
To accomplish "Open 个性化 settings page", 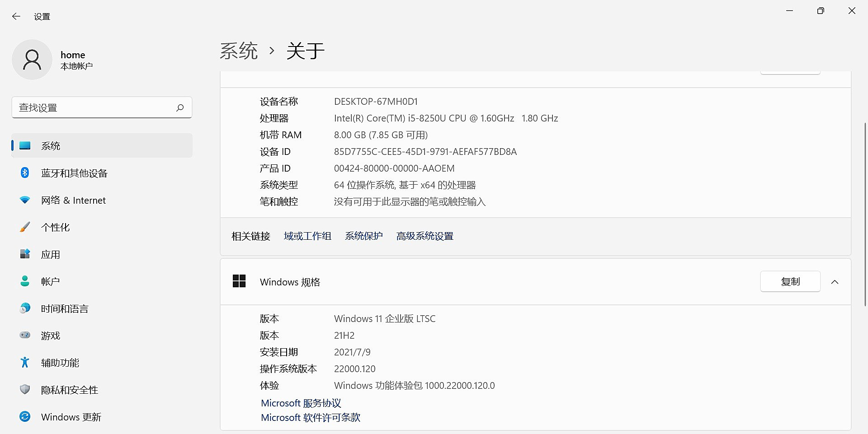I will point(102,227).
